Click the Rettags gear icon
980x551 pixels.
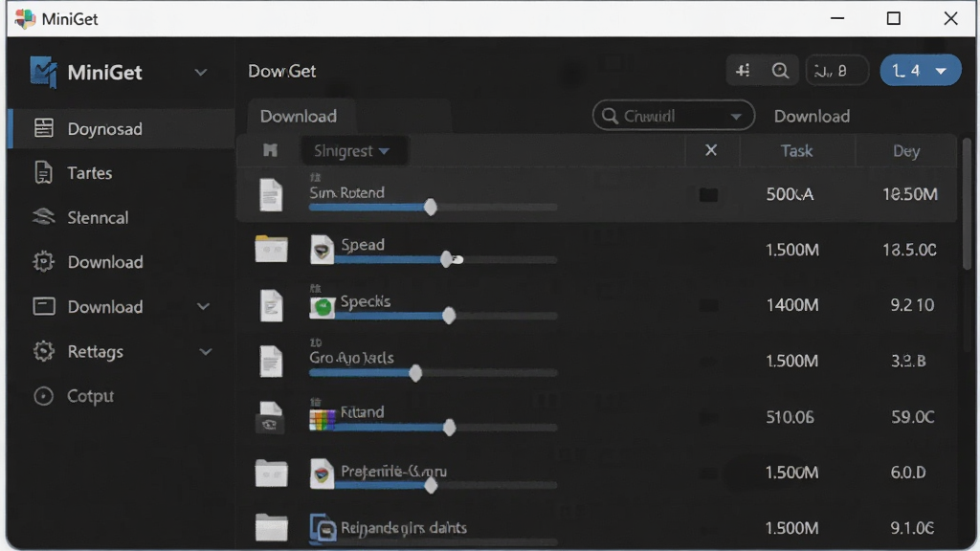[44, 351]
